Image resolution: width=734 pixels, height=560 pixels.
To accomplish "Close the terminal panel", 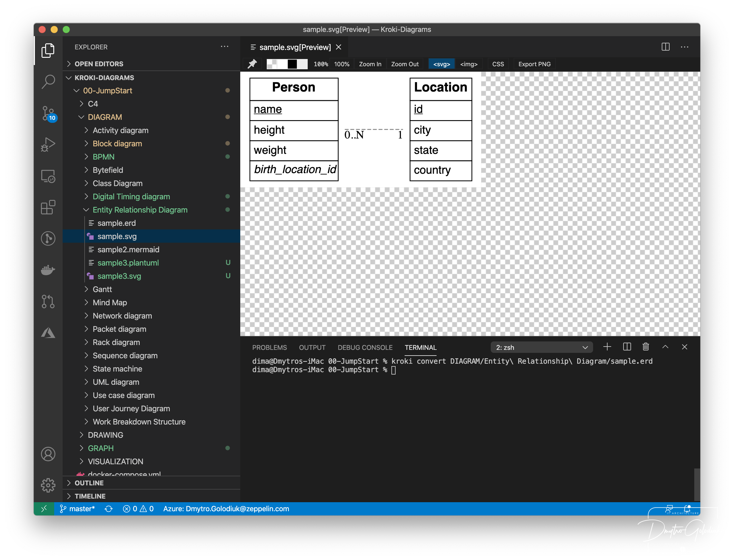I will pyautogui.click(x=684, y=347).
